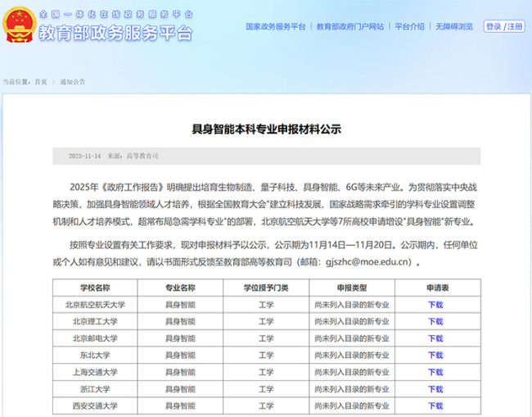Click the 申报类型 table column header
The image size is (532, 417).
pos(352,288)
